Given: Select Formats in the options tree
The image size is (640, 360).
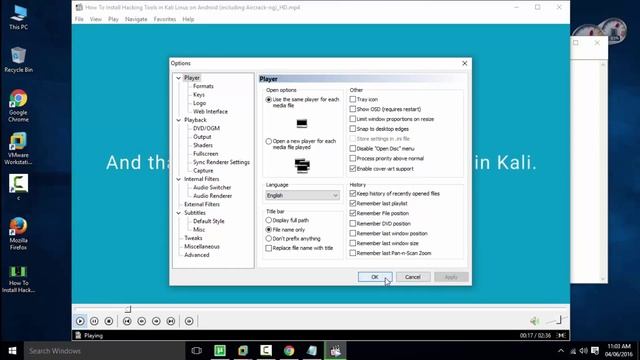Looking at the screenshot, I should click(x=203, y=86).
